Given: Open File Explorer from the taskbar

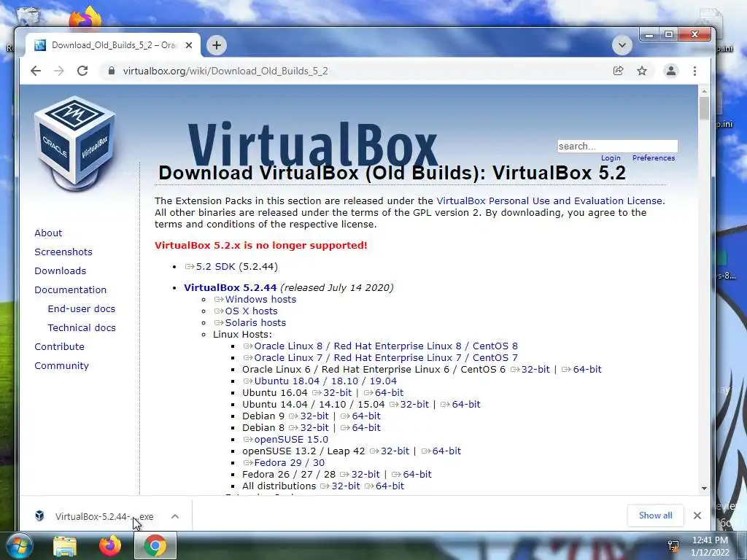Looking at the screenshot, I should pyautogui.click(x=65, y=546).
